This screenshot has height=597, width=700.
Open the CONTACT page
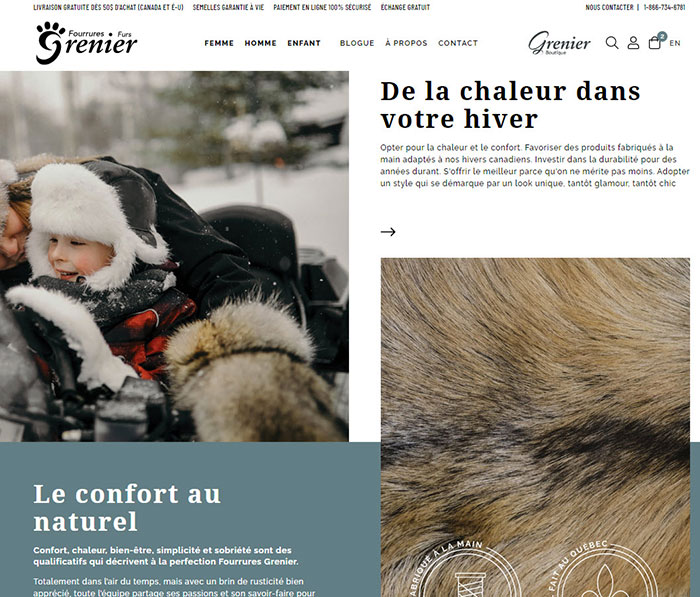pos(458,43)
